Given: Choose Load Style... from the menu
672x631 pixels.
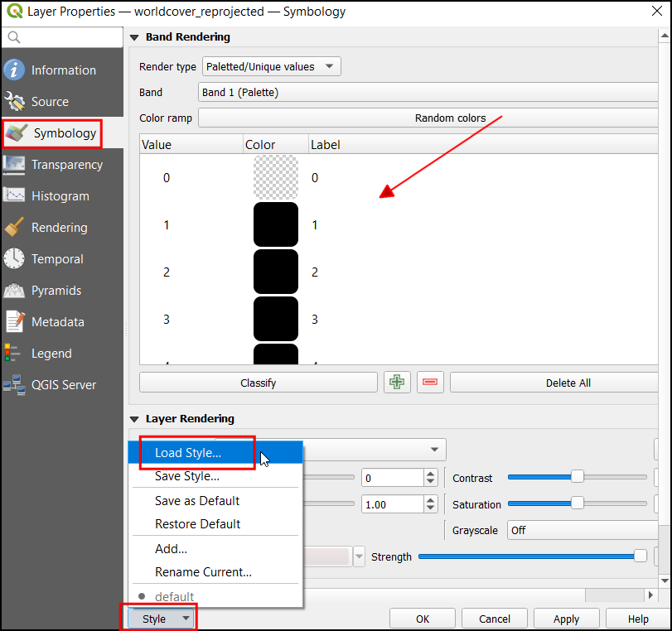Looking at the screenshot, I should coord(188,453).
